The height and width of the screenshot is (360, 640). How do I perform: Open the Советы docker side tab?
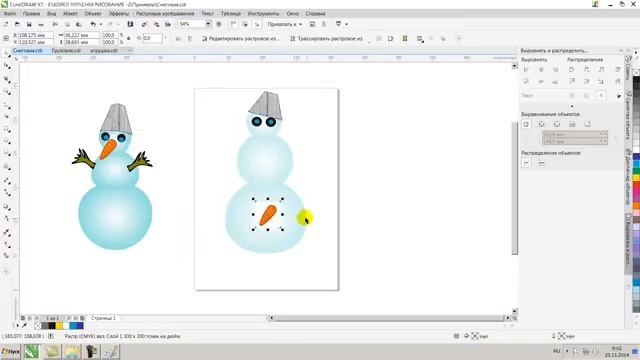(x=628, y=69)
